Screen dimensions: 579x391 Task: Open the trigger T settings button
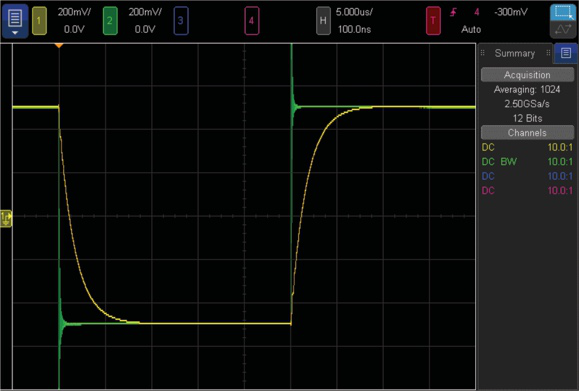coord(433,21)
